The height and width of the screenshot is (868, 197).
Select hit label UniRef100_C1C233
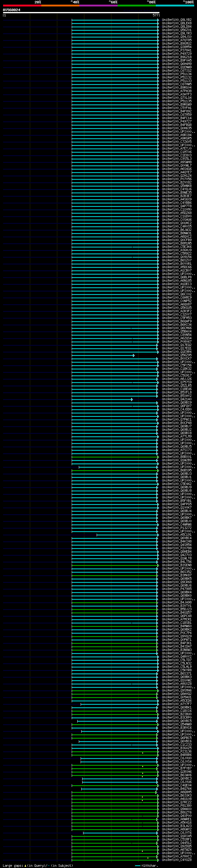point(176,744)
